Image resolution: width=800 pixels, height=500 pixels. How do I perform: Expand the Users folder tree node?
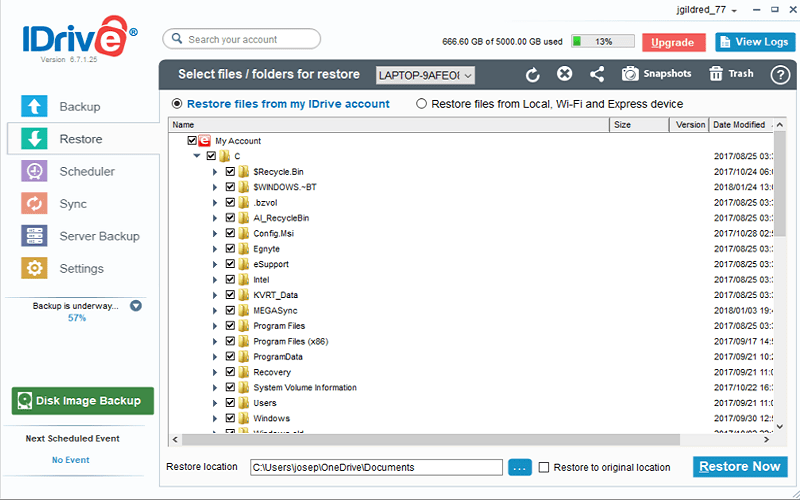pos(215,403)
